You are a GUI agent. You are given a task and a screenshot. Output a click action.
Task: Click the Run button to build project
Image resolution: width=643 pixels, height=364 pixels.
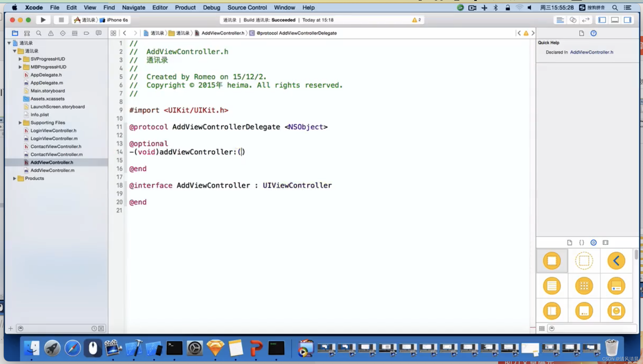tap(43, 19)
